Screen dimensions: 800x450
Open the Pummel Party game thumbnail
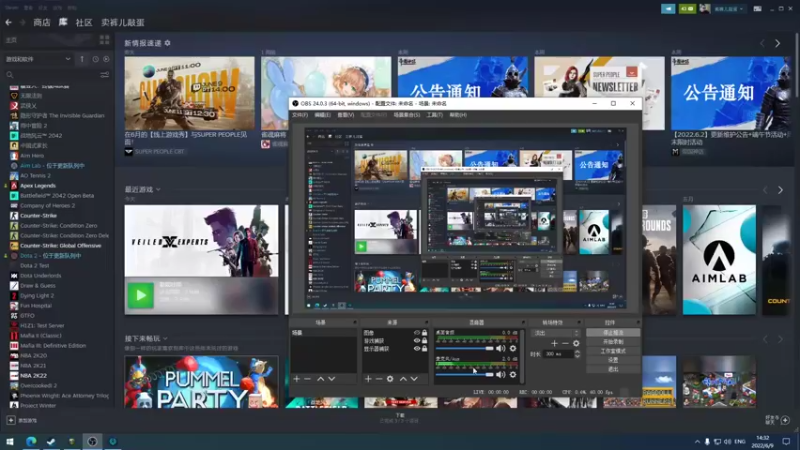click(x=202, y=382)
